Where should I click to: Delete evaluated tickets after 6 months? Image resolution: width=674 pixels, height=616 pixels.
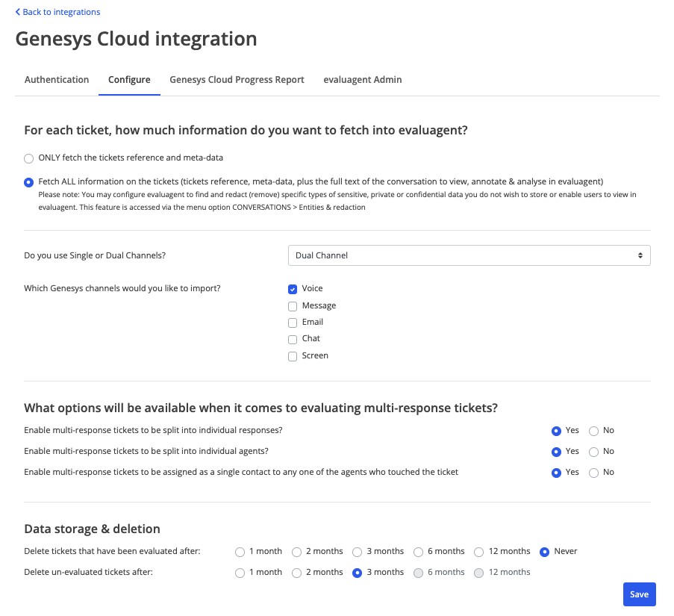(x=418, y=552)
